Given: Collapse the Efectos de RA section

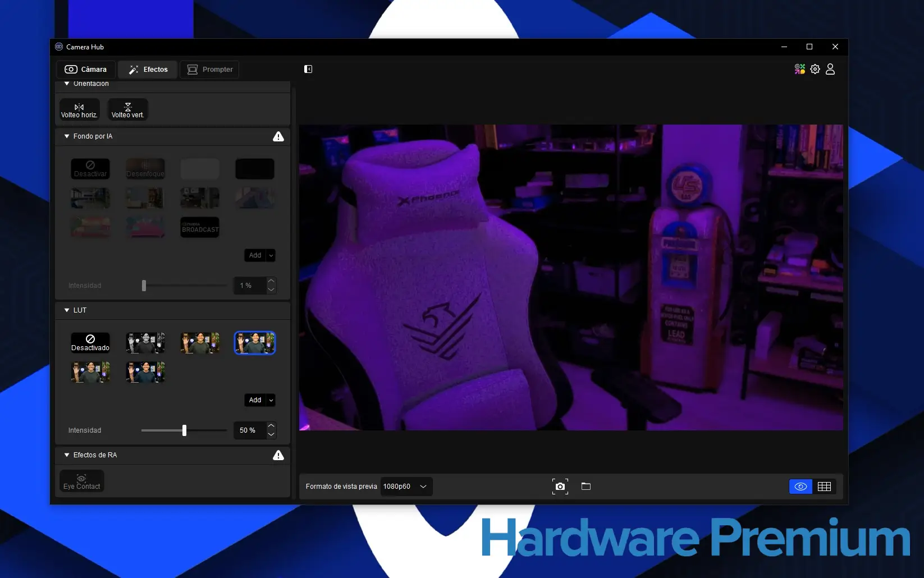Looking at the screenshot, I should pyautogui.click(x=67, y=455).
